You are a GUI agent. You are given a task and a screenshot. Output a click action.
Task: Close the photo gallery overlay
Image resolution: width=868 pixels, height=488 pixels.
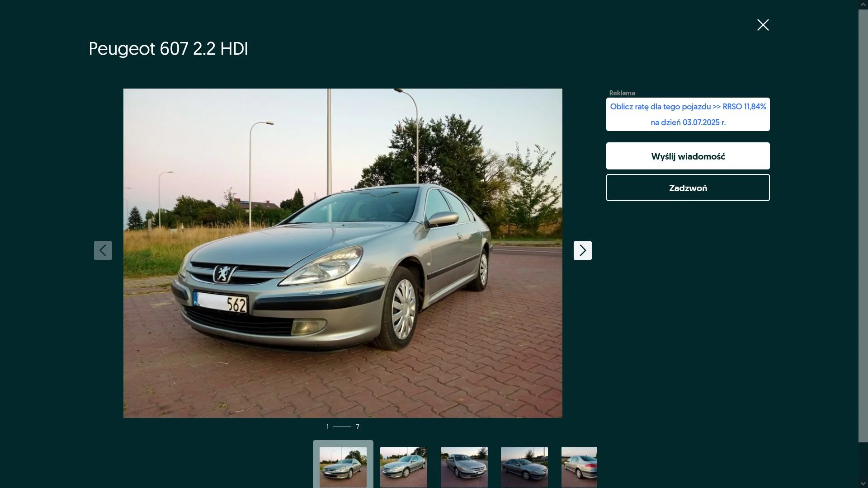point(763,25)
